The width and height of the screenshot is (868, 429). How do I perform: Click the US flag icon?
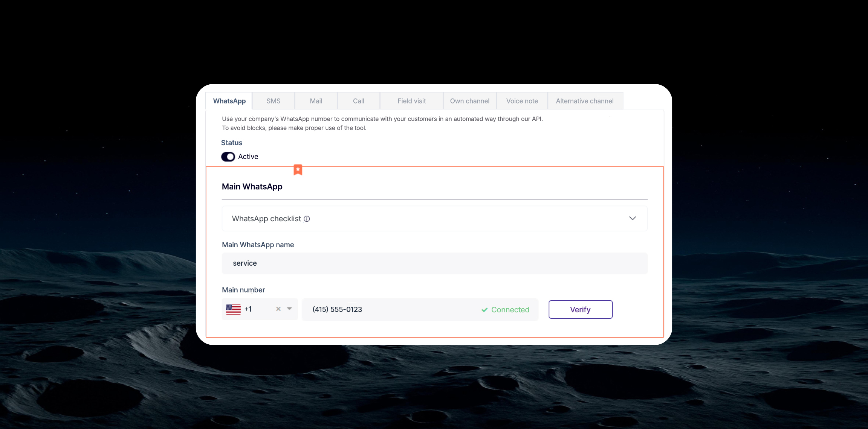pyautogui.click(x=233, y=309)
